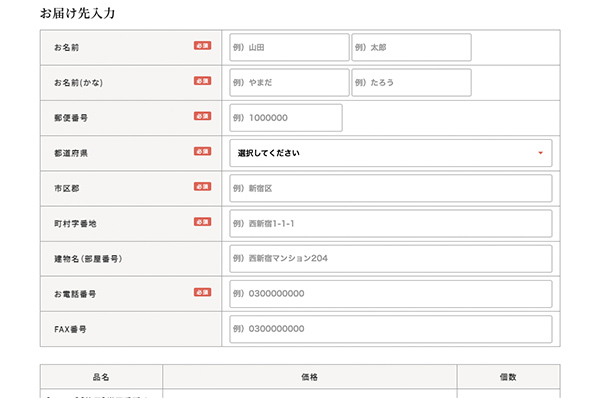Viewport: 600px width, 400px height.
Task: Click the 個数 column header
Action: 508,377
